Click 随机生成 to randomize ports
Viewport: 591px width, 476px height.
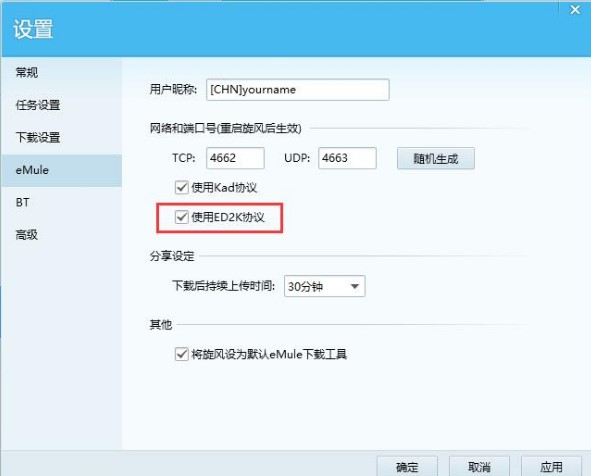(x=436, y=159)
